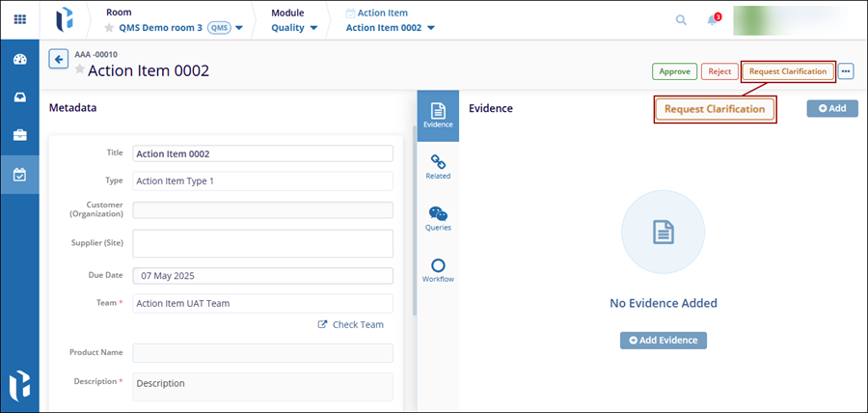This screenshot has height=413, width=868.
Task: Switch to the Queries tab
Action: (x=438, y=218)
